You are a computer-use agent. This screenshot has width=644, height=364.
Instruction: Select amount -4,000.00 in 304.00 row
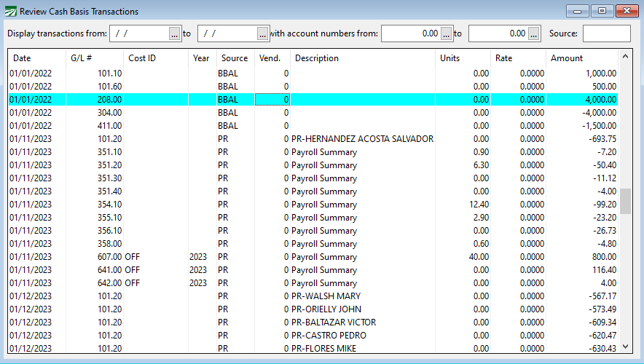(x=582, y=113)
